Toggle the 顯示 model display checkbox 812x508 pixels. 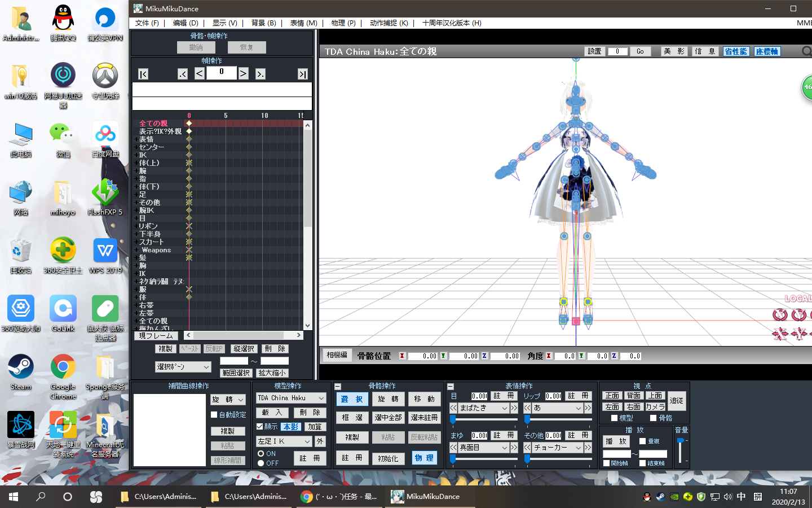click(x=260, y=427)
